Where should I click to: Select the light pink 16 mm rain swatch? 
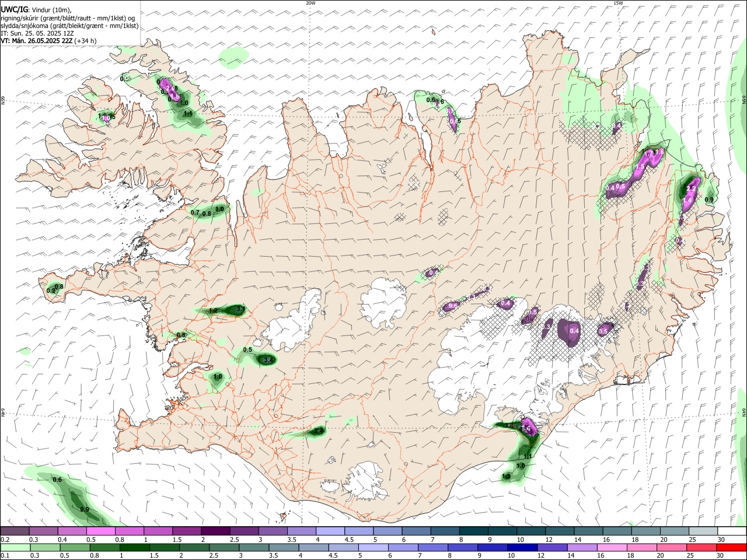pyautogui.click(x=612, y=547)
